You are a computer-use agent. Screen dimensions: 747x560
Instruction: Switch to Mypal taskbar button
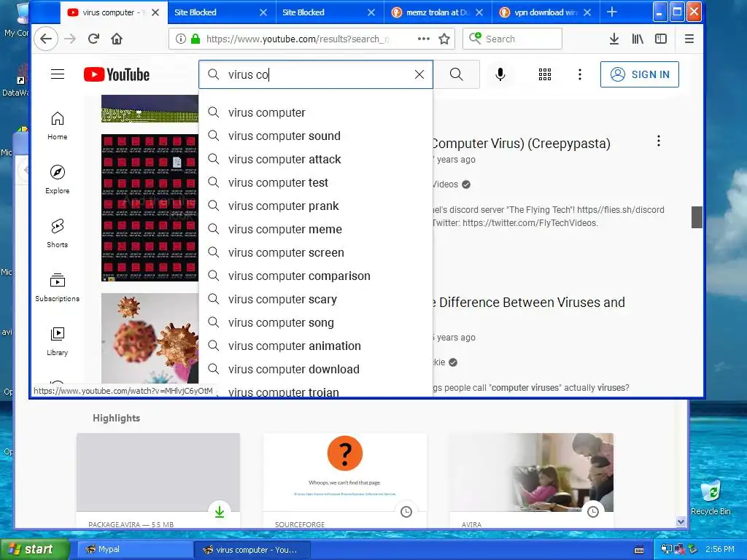[x=134, y=550]
